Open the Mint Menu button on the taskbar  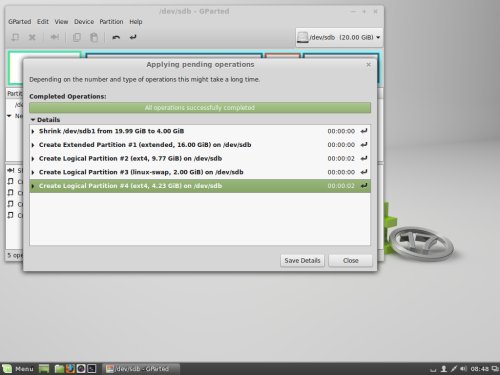click(x=18, y=369)
